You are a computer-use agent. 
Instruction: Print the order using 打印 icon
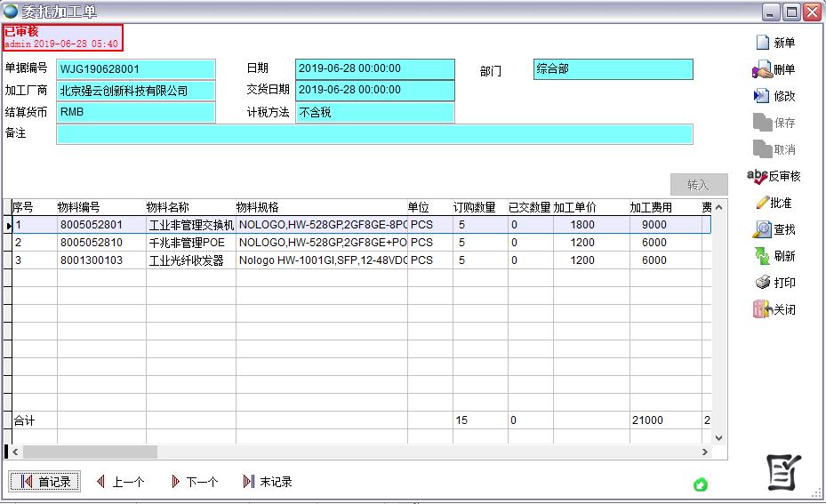[762, 283]
